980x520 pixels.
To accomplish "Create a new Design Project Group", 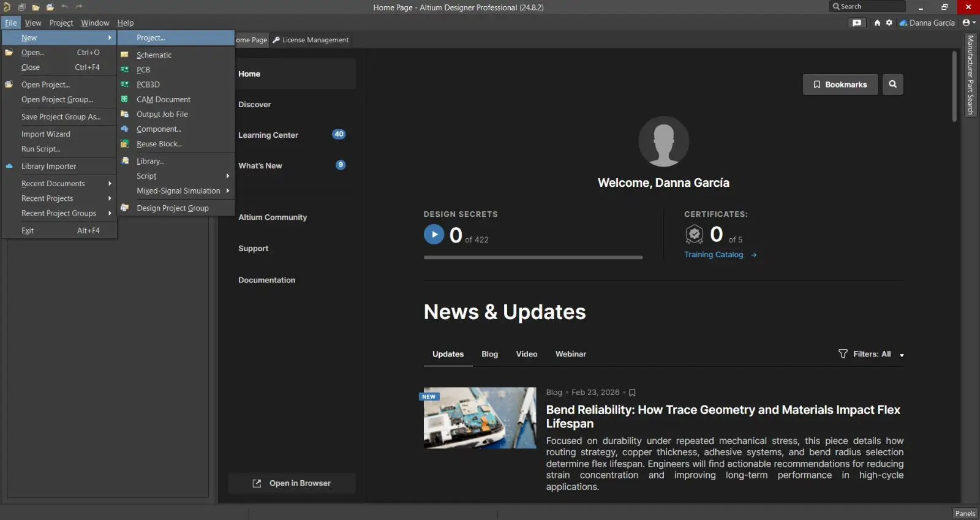I will [176, 208].
